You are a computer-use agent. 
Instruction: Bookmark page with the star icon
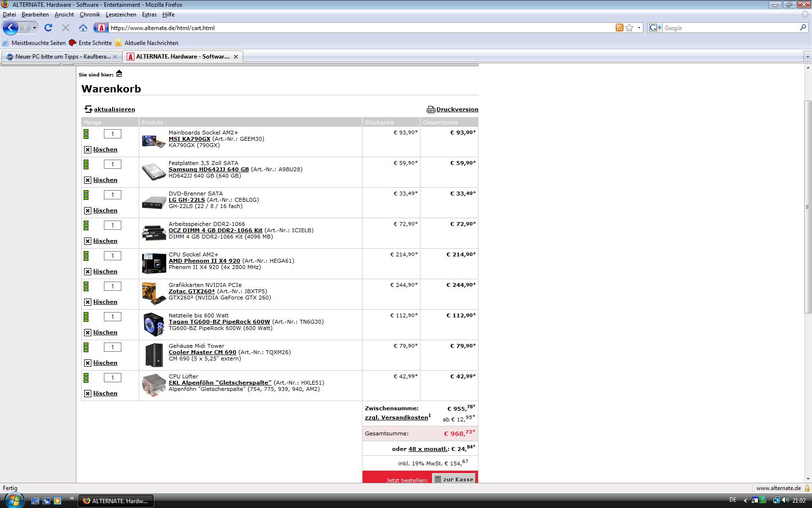pyautogui.click(x=629, y=28)
